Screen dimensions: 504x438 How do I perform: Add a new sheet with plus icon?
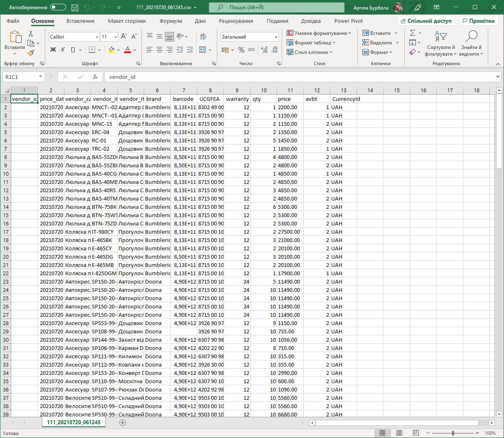(123, 422)
